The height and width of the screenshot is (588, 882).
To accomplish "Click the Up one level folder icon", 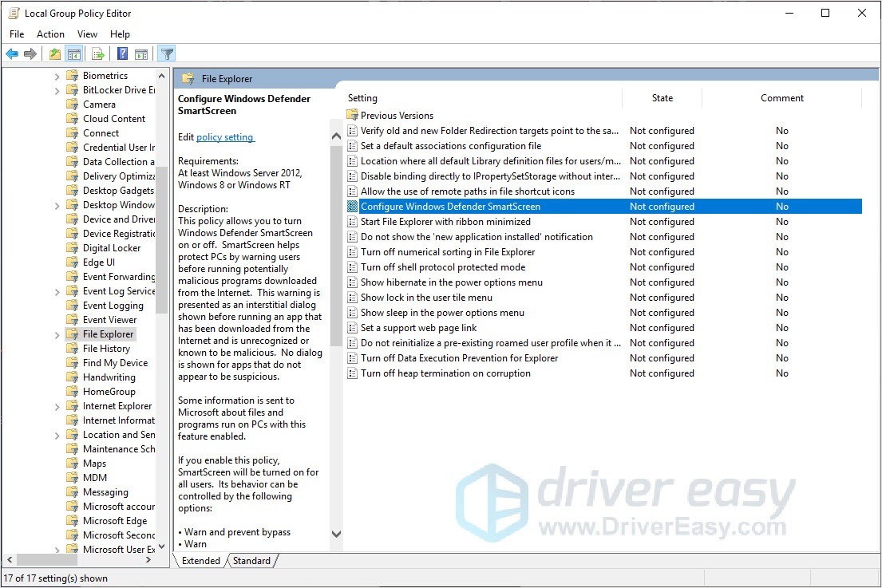I will click(x=53, y=53).
